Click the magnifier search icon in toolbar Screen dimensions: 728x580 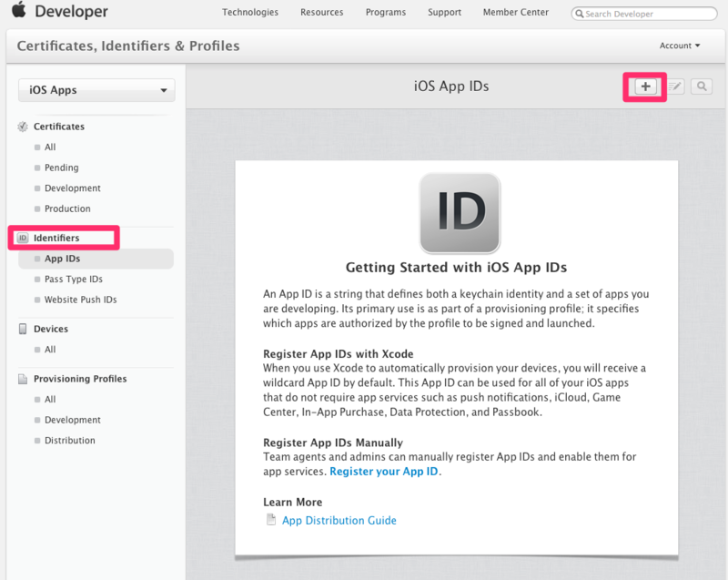(x=702, y=86)
